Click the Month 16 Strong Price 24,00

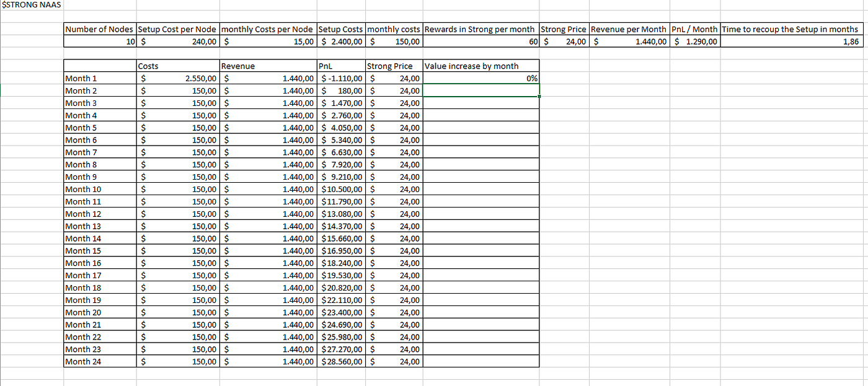pos(394,263)
